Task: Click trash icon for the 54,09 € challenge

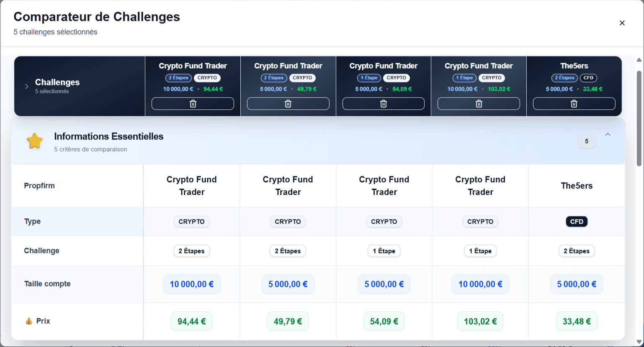Action: click(383, 104)
